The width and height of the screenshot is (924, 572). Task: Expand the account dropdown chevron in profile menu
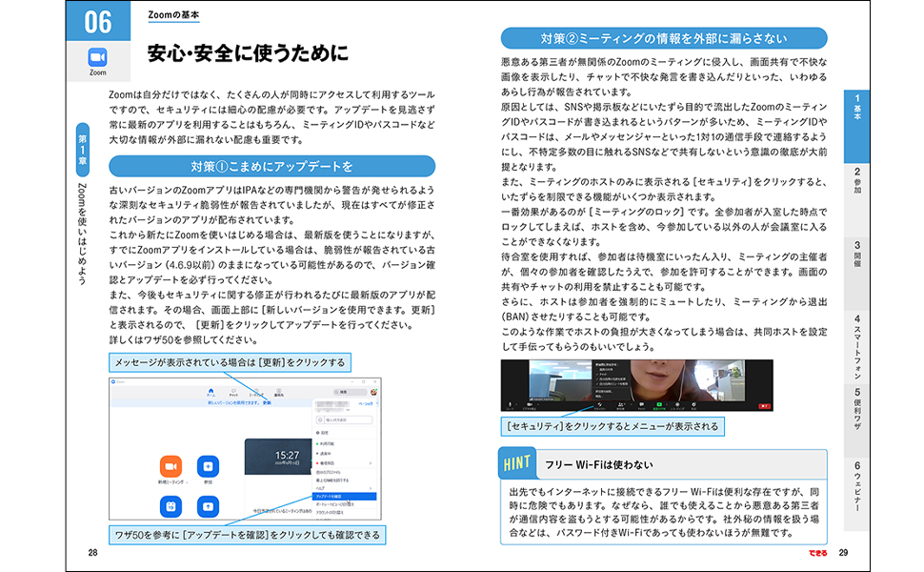pyautogui.click(x=348, y=410)
